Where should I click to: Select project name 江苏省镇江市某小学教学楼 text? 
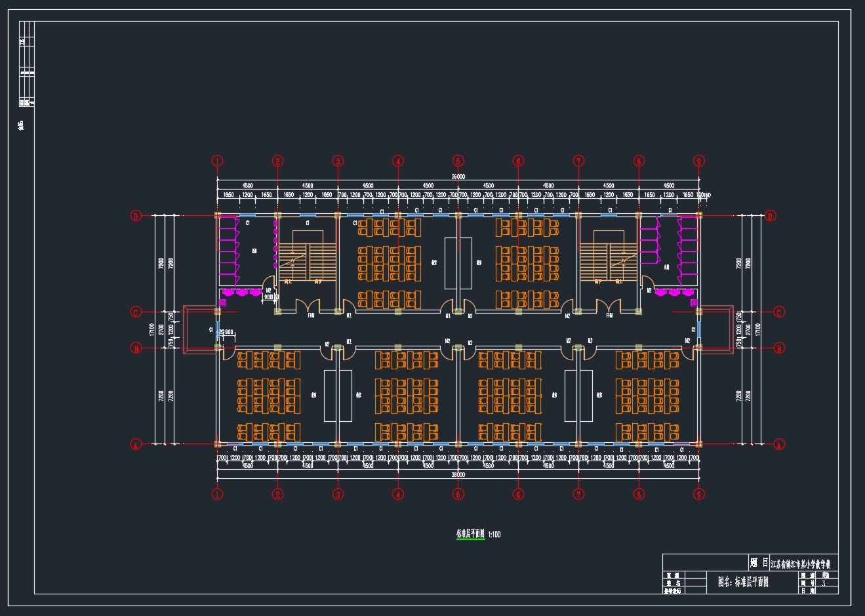[803, 564]
